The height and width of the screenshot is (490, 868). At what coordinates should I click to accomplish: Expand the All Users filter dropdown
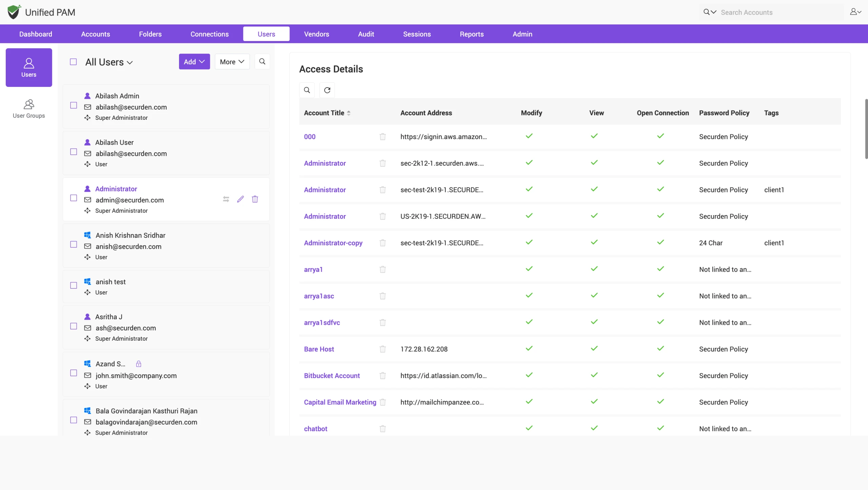109,62
